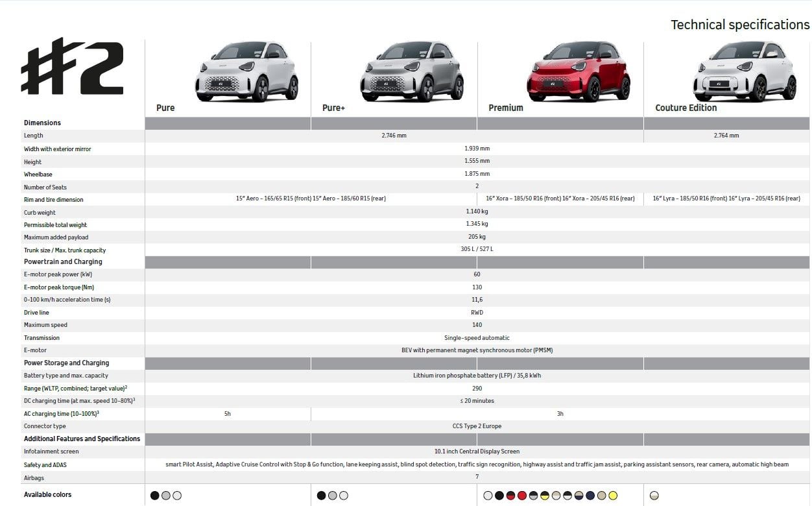Screen dimensions: 812x506
Task: Click the BEV permanent magnet motor value
Action: pos(477,350)
